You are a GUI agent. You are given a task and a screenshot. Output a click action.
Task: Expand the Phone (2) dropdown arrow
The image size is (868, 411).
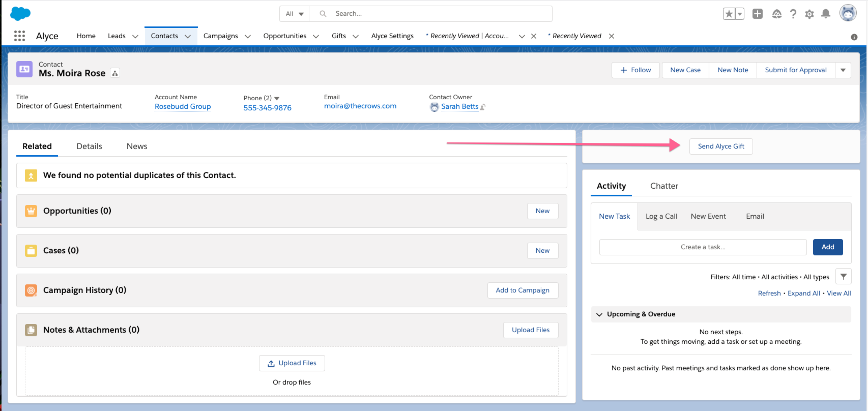pos(277,98)
